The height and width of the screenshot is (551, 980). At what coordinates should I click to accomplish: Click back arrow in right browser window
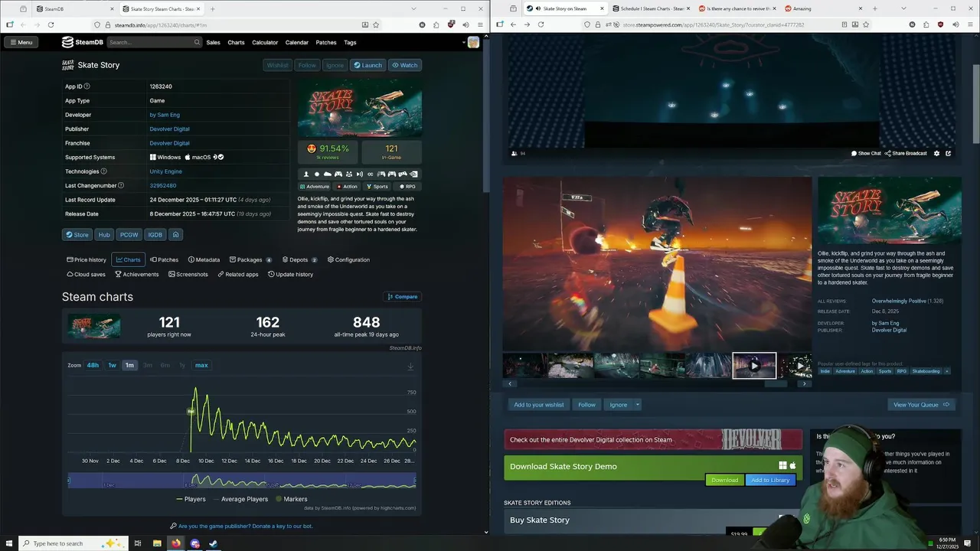pyautogui.click(x=513, y=24)
